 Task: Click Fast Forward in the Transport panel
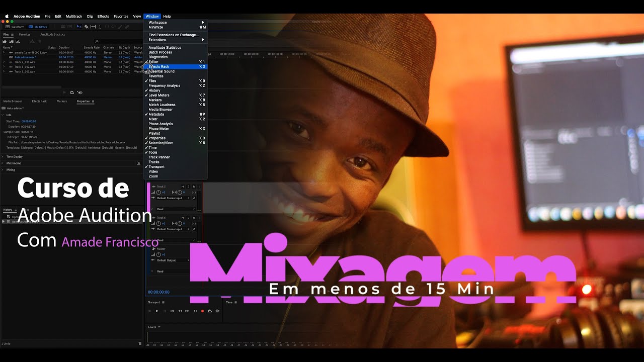pos(187,311)
